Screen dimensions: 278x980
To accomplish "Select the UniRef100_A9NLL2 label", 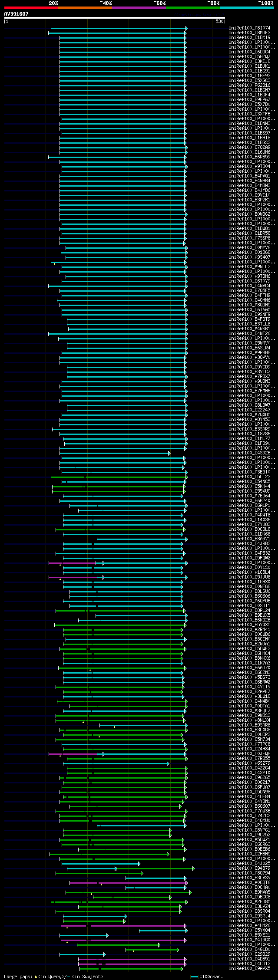I will tap(249, 266).
